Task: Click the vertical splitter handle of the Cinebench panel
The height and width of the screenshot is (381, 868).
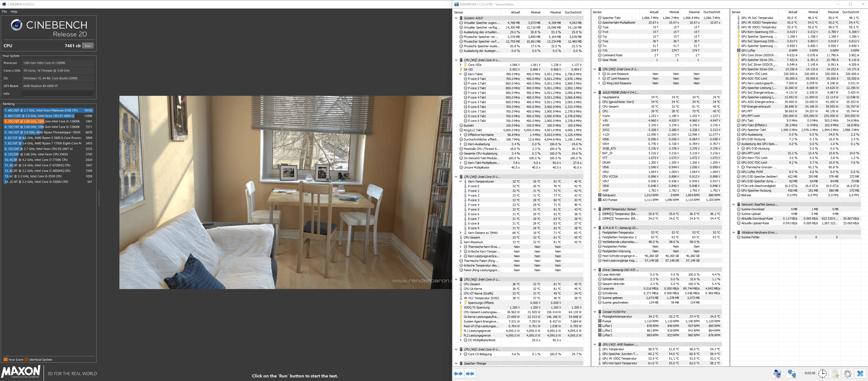Action: (99, 198)
